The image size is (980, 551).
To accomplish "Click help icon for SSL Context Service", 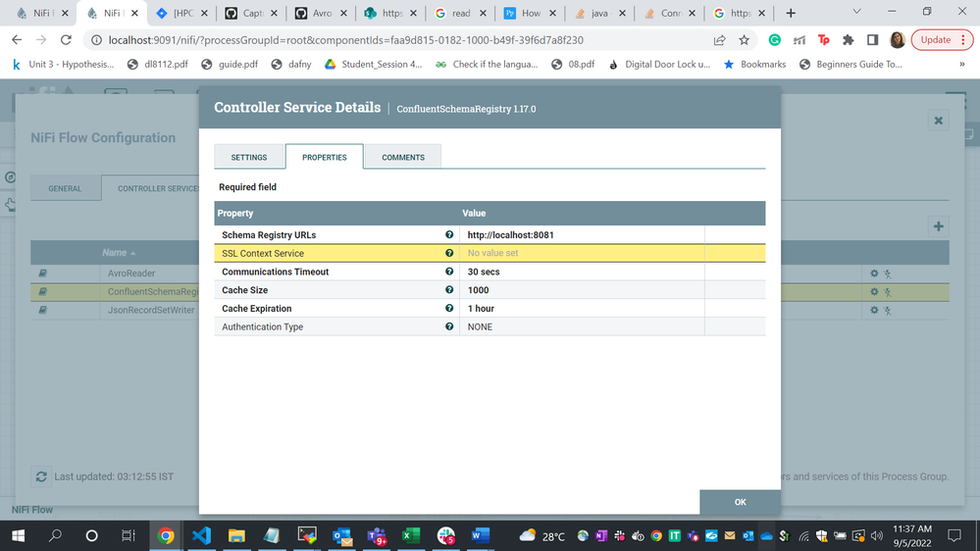I will pos(448,253).
